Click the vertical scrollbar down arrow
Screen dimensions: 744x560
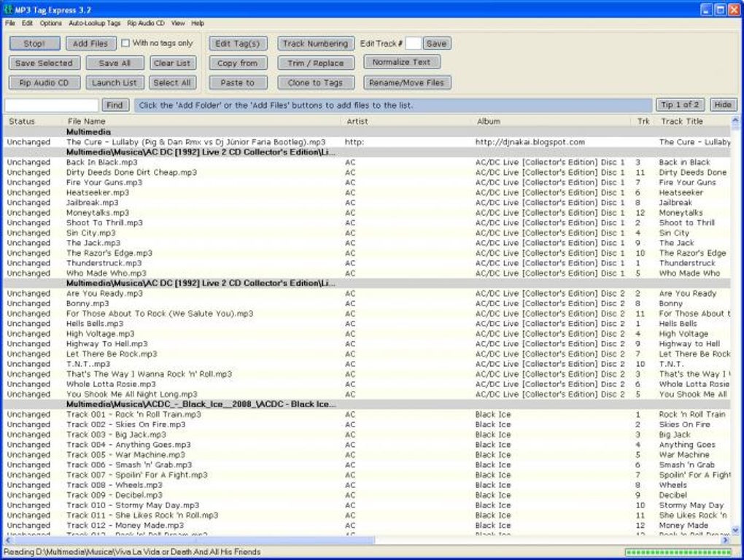pos(735,530)
